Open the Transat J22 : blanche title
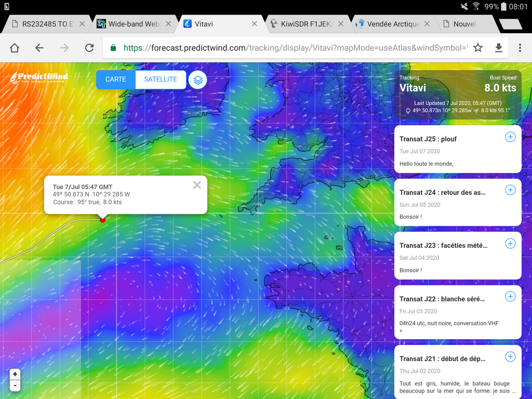This screenshot has width=532, height=399. (442, 299)
